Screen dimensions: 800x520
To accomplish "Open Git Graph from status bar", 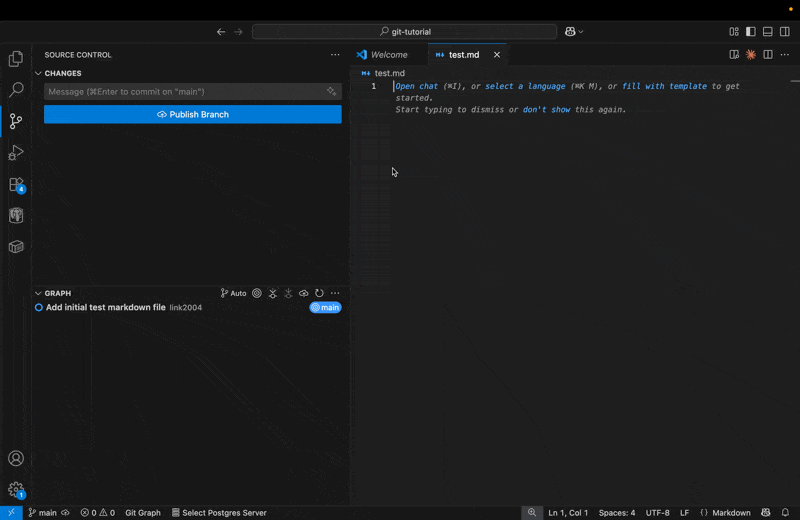I will coord(143,513).
